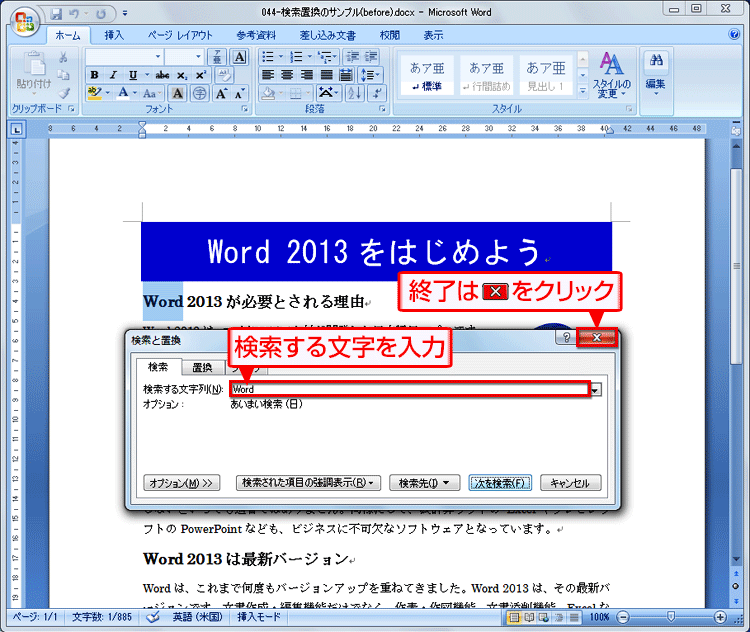Click the Cut scissors icon

(x=63, y=58)
